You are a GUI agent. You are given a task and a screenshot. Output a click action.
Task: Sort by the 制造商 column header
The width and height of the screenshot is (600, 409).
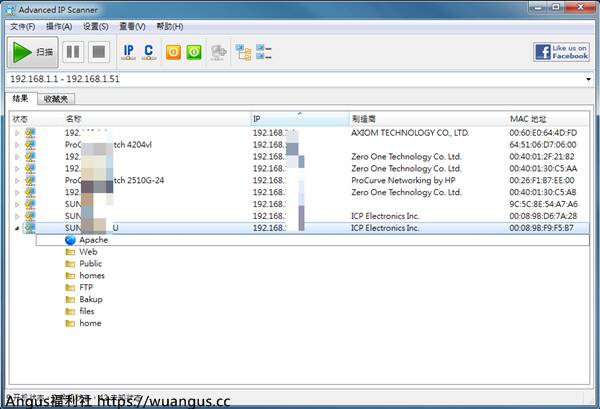coord(428,119)
